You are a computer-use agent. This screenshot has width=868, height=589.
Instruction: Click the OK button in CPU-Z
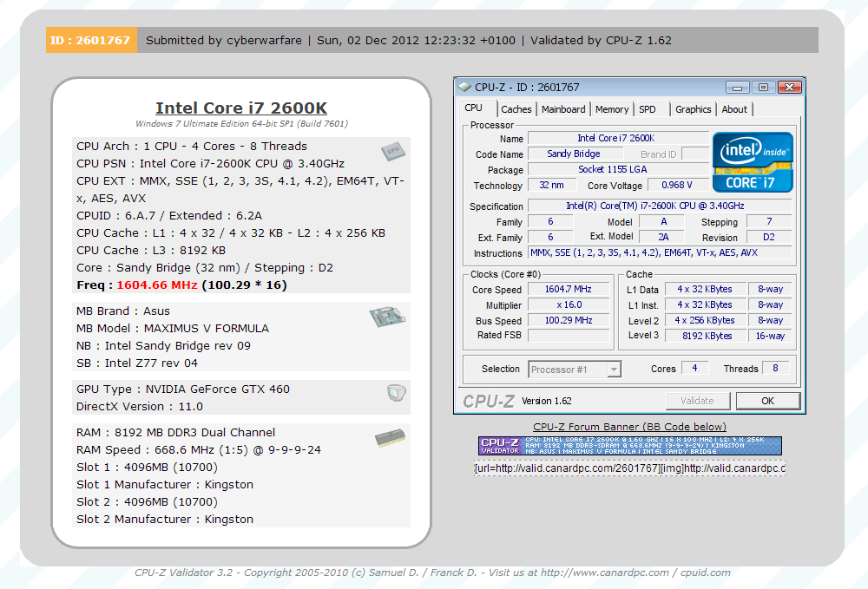768,401
